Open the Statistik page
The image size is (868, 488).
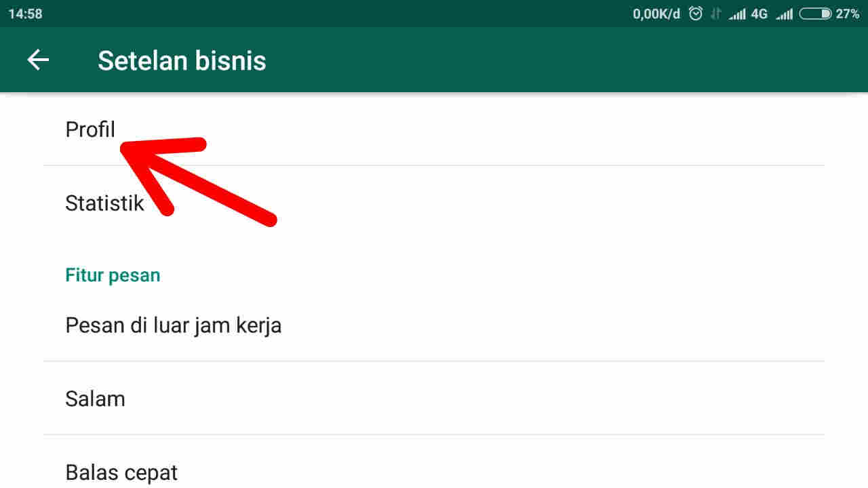pyautogui.click(x=434, y=203)
